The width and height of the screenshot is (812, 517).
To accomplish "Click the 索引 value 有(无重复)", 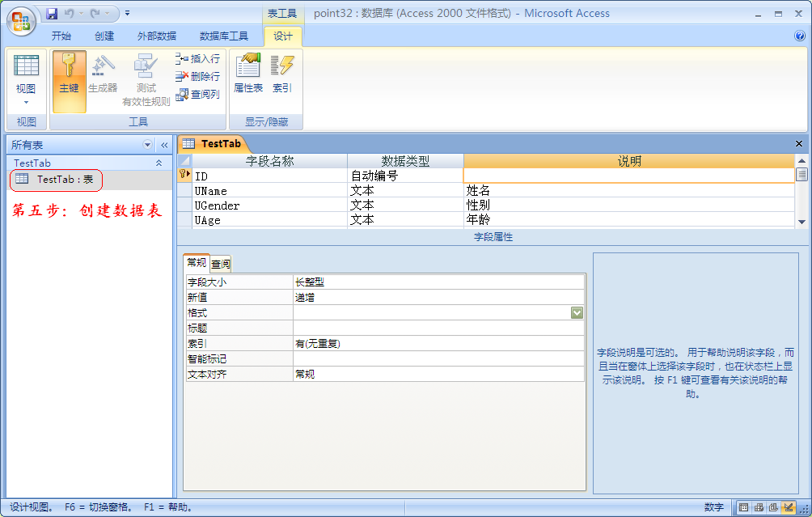I will coord(438,344).
